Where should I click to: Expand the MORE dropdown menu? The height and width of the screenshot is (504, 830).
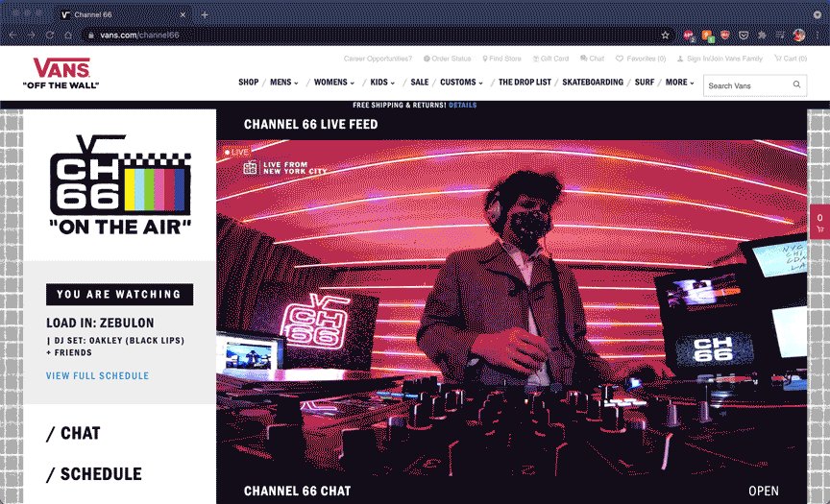(680, 82)
